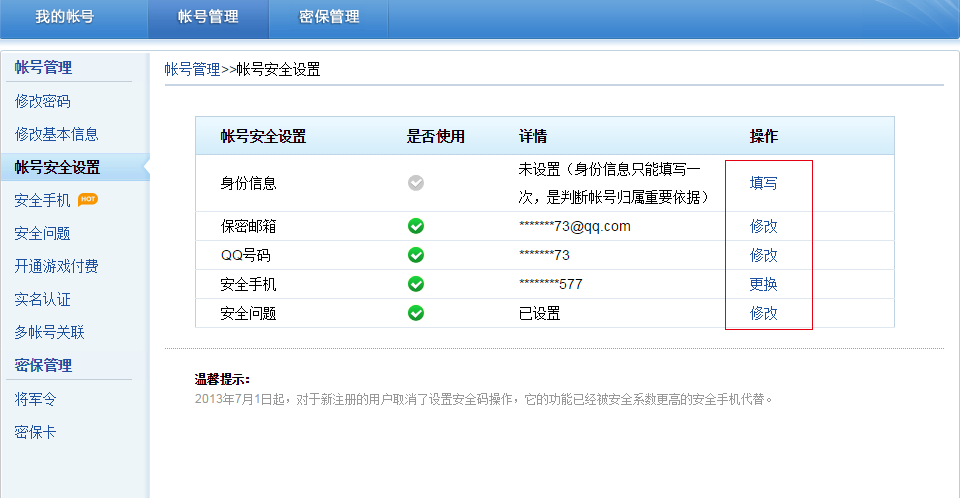Go to 修改基本信息 in sidebar

click(x=57, y=134)
